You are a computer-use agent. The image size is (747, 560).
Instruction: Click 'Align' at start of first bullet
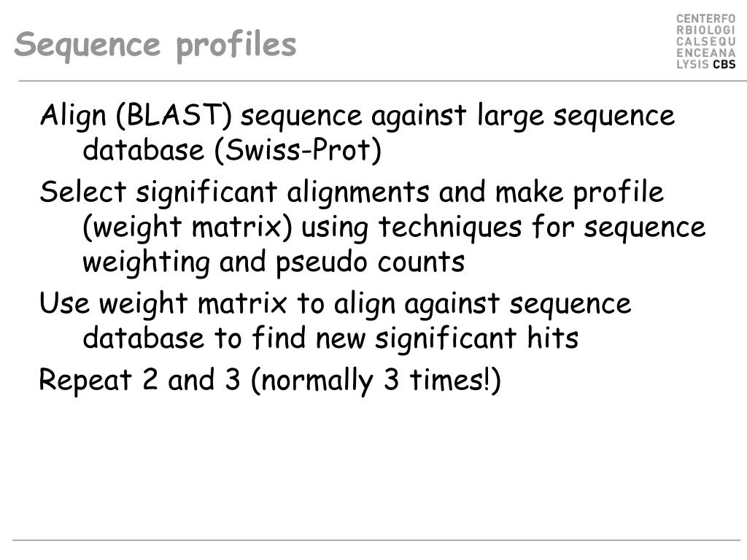click(x=73, y=117)
